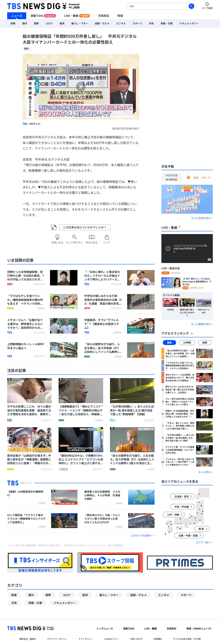
Task: Select the 最新 ranking toggle
Action: point(169,342)
